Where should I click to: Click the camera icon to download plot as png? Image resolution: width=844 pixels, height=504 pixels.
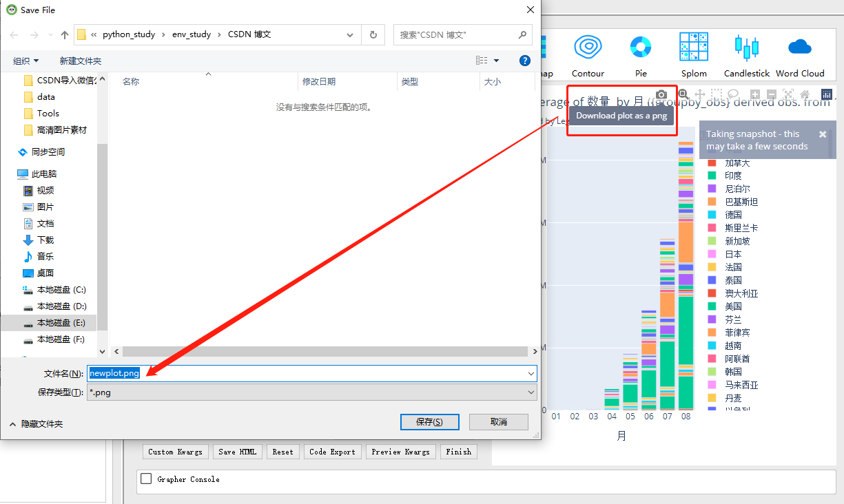pyautogui.click(x=661, y=94)
